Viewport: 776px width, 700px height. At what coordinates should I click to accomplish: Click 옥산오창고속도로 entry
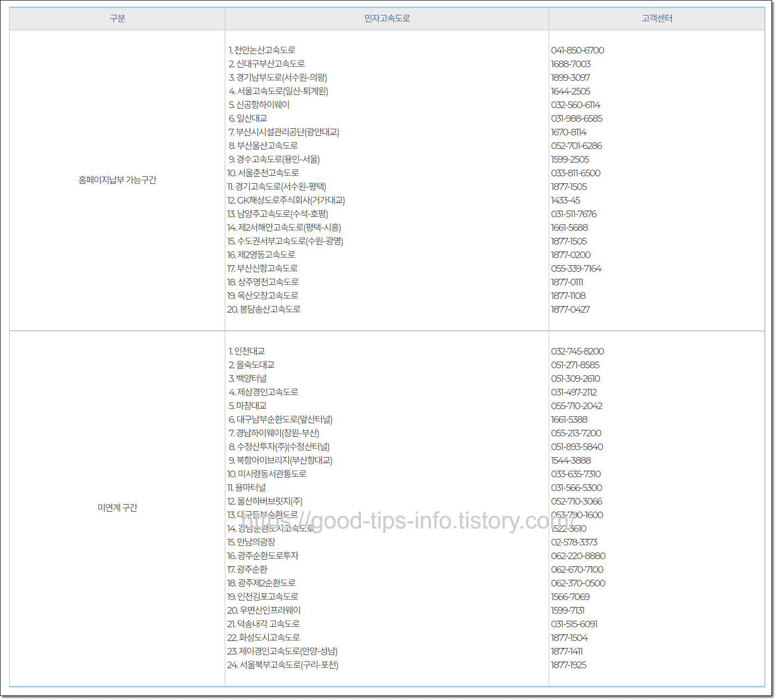263,295
